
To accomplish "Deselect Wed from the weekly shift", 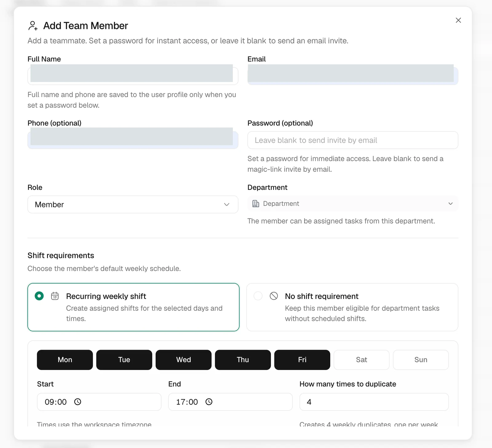I will point(184,360).
